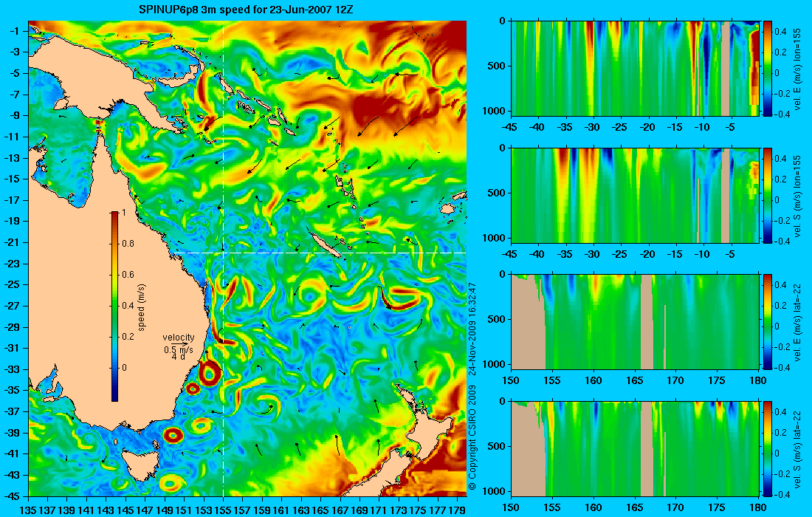Viewport: 812px width, 517px height.
Task: Click the '180' tick under the 'vel. E lat=-22' panel
Action: coord(757,381)
